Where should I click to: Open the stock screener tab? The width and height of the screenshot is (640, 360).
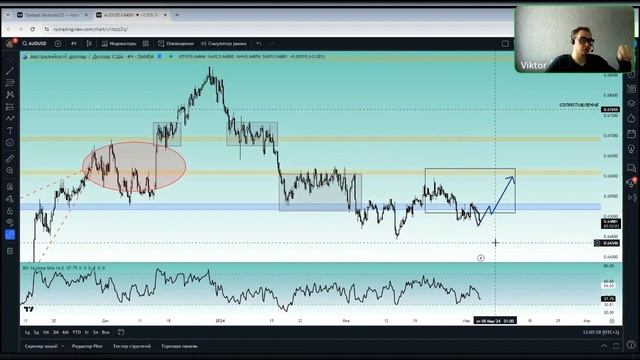pos(41,346)
